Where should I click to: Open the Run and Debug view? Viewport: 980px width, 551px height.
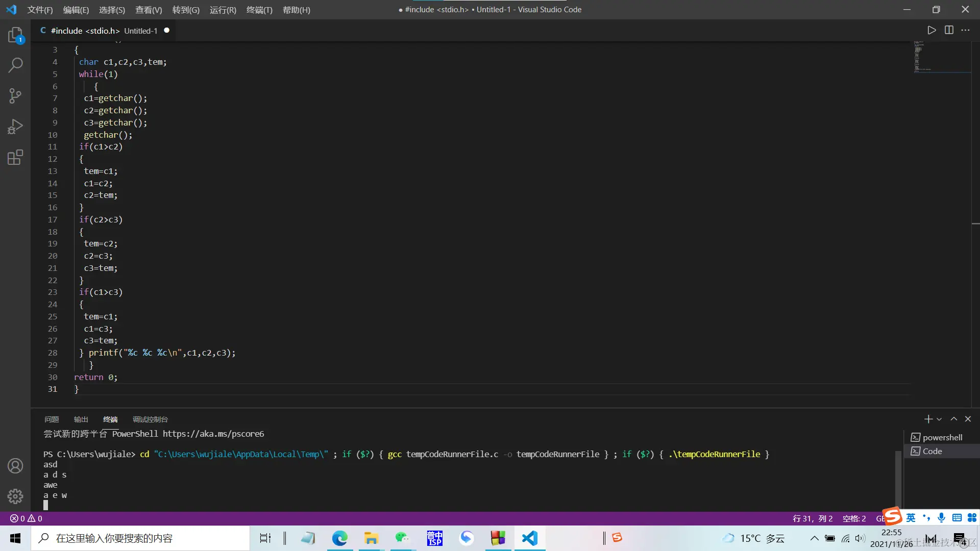coord(15,127)
